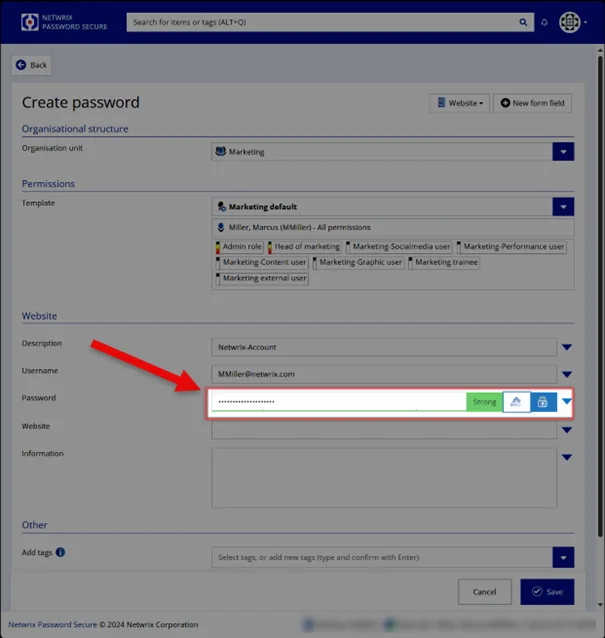Select the Admin role tag
This screenshot has width=605, height=638.
239,247
